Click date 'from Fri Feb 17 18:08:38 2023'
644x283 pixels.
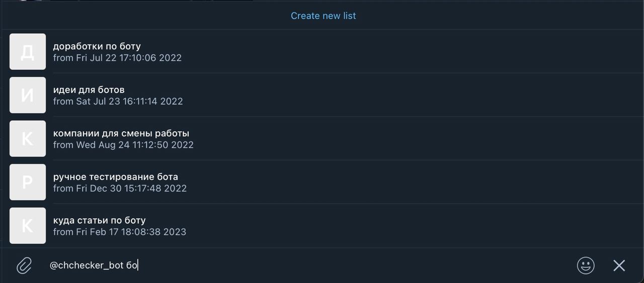(120, 232)
